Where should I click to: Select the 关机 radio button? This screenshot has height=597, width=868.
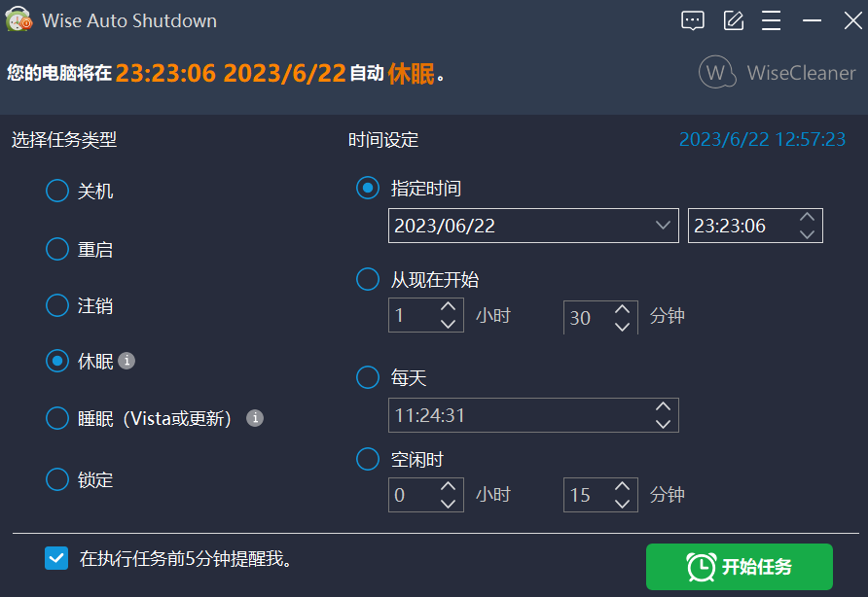tap(57, 191)
